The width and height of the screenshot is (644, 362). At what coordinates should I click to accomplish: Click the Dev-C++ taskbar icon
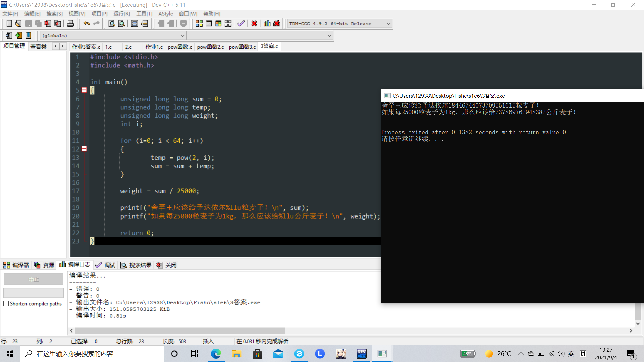click(x=362, y=354)
